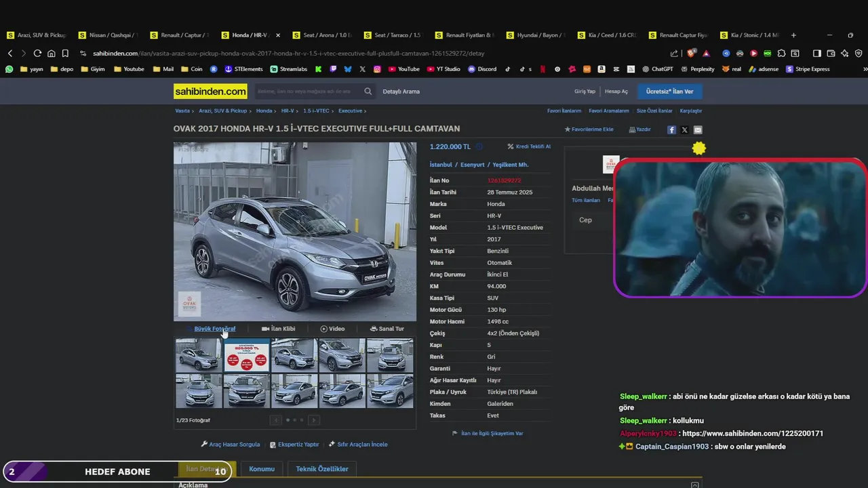Open the Discord bookmark

coord(482,69)
